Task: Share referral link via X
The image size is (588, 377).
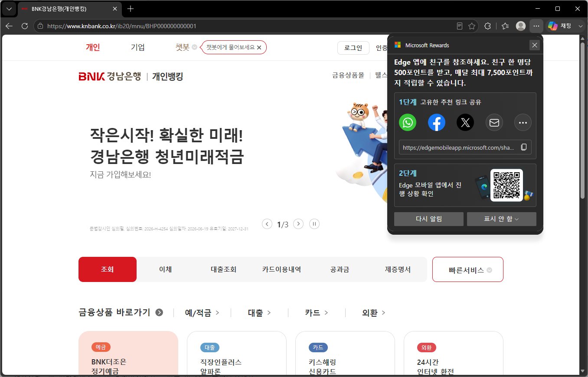Action: [x=465, y=122]
